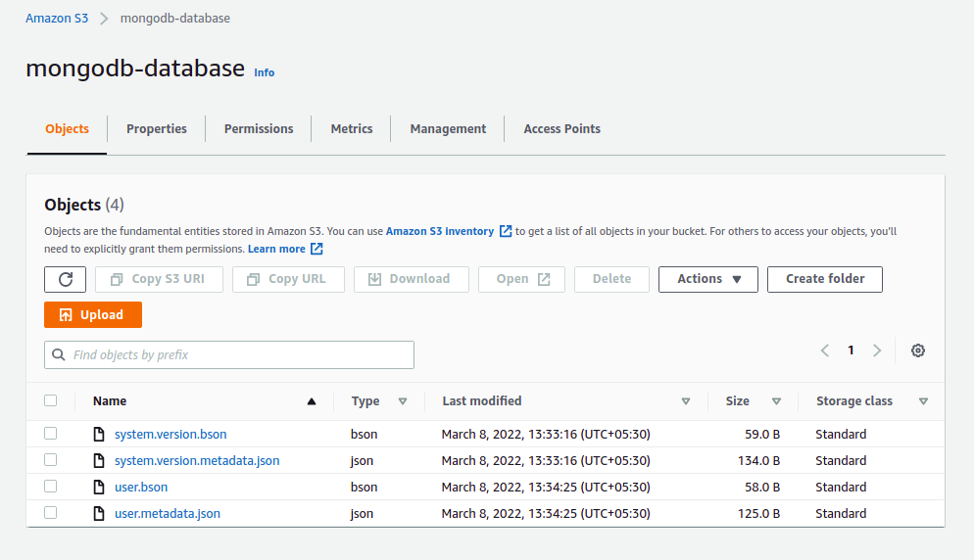Screen dimensions: 974x560
Task: Click search magnifier icon in prefix field
Action: pos(59,354)
